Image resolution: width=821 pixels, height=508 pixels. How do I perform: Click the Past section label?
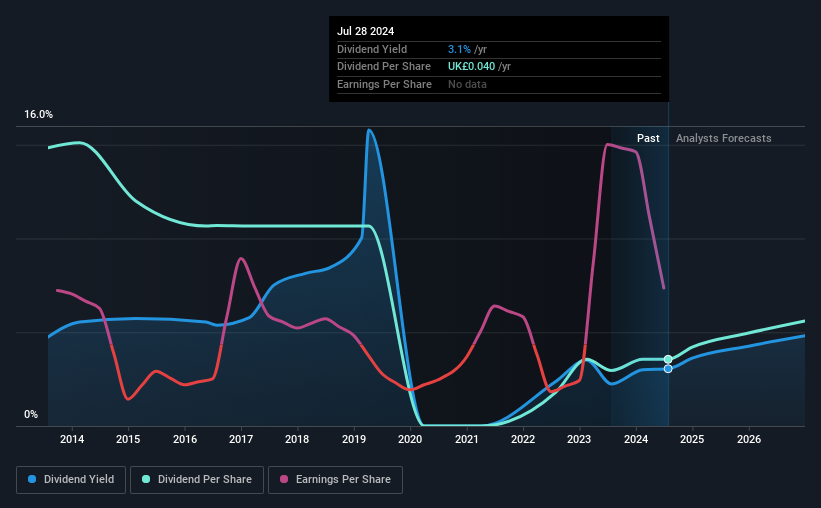pyautogui.click(x=648, y=138)
